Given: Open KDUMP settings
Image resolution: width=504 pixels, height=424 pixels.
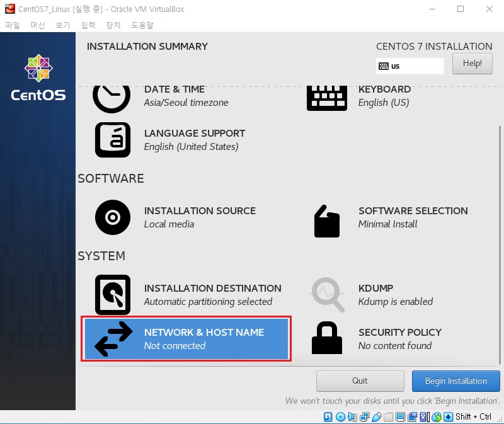Looking at the screenshot, I should pos(397,295).
